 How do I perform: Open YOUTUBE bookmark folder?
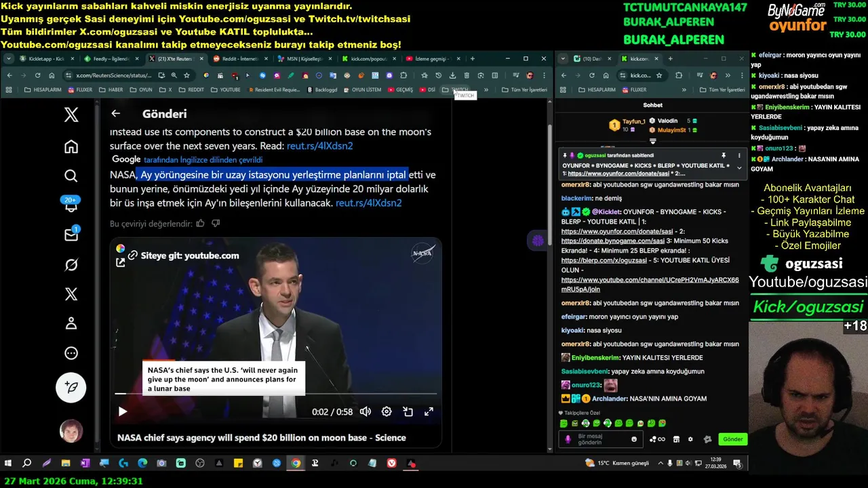(x=226, y=89)
